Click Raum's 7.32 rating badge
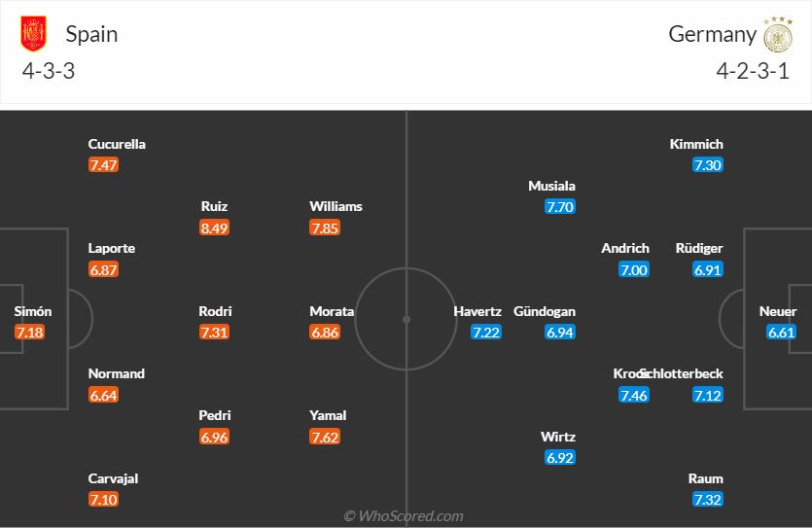 pos(708,500)
